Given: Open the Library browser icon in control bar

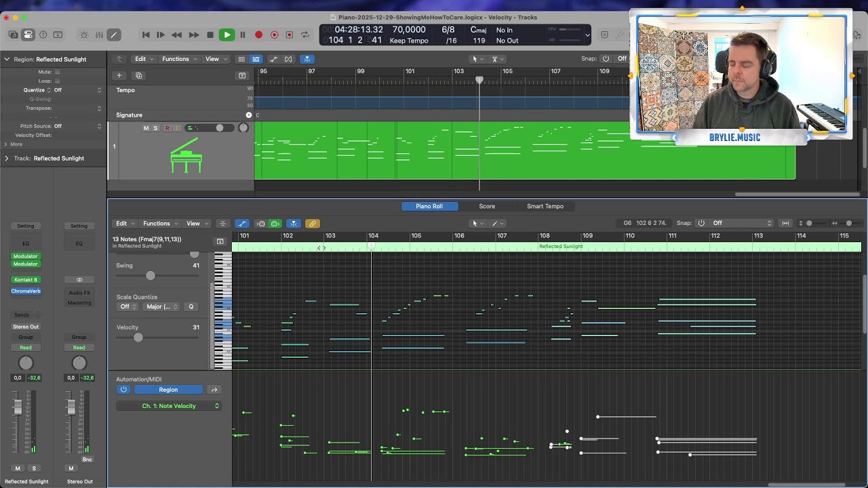Looking at the screenshot, I should [x=14, y=35].
